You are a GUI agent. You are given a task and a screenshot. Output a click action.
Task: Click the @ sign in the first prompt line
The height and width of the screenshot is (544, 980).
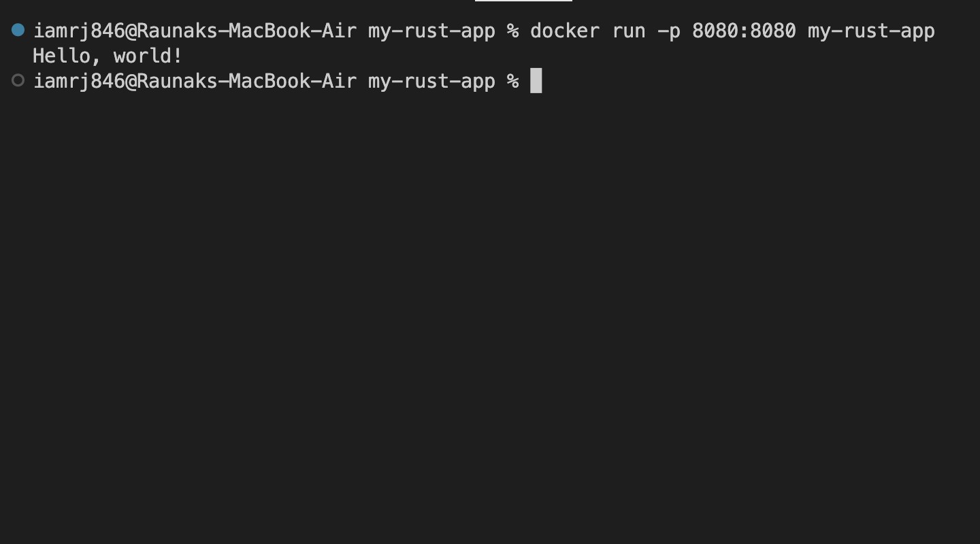[131, 31]
